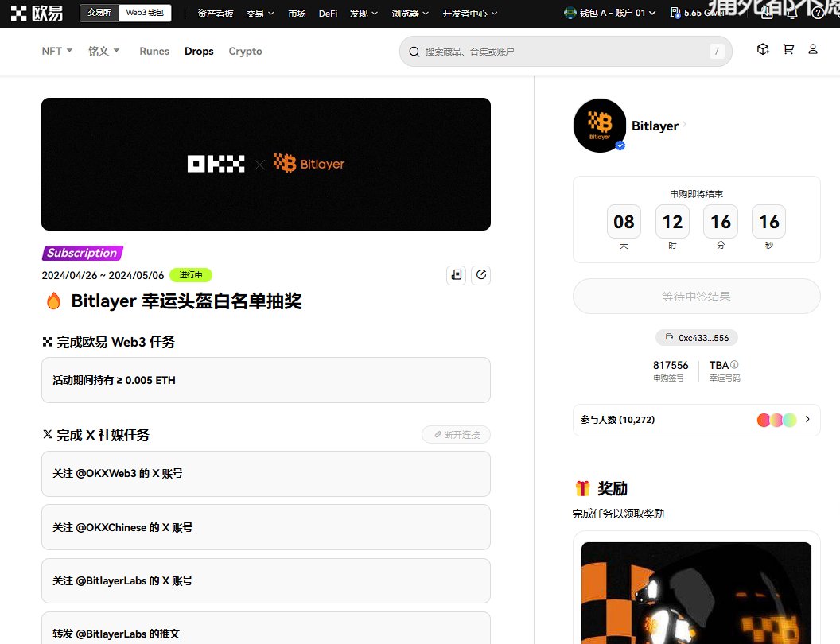Click the OKX 欧易 logo
The width and height of the screenshot is (840, 644).
[x=37, y=13]
